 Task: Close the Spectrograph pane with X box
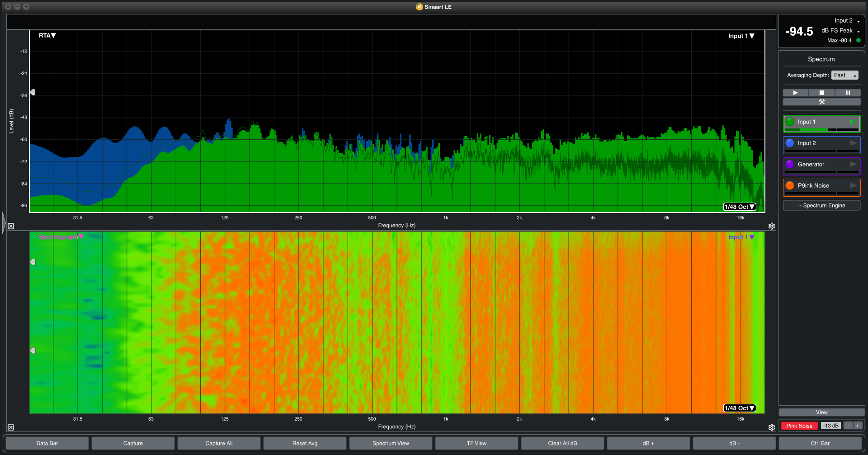click(x=11, y=427)
